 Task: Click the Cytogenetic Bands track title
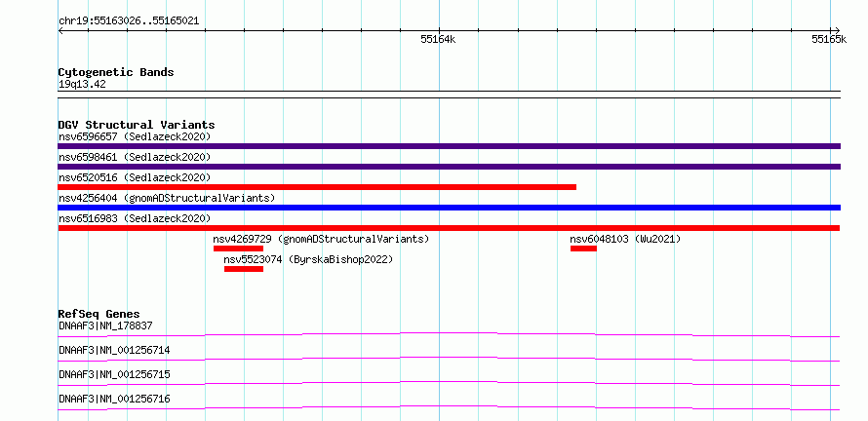tap(116, 72)
